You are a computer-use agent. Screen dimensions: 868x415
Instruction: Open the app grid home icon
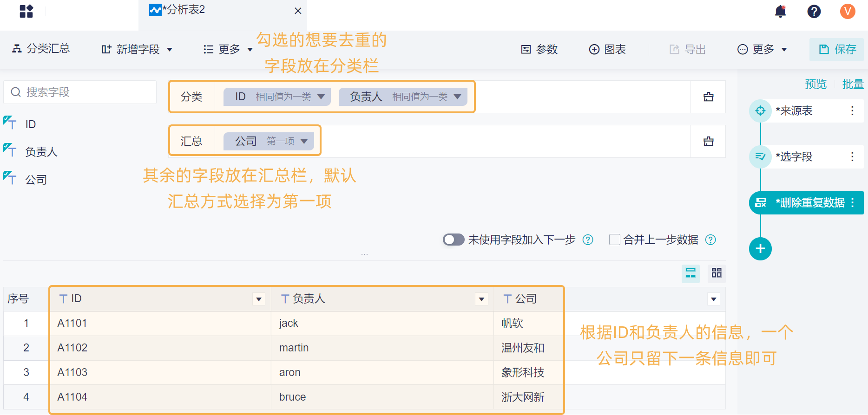(x=26, y=11)
